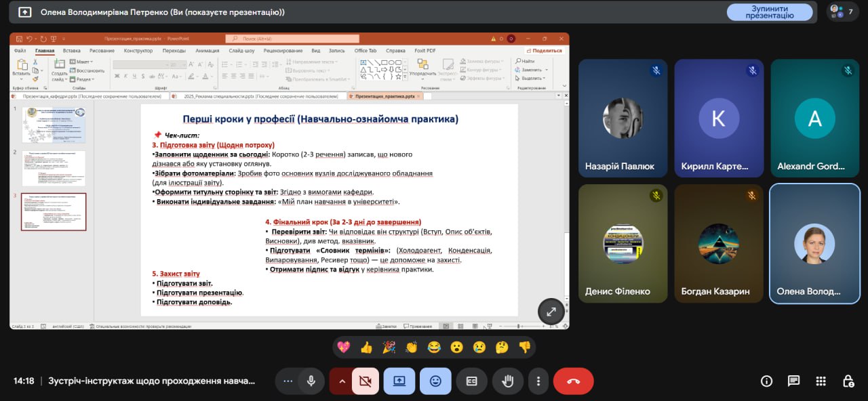Send the clapping hands reaction
Viewport: 868px width, 401px height.
[412, 347]
